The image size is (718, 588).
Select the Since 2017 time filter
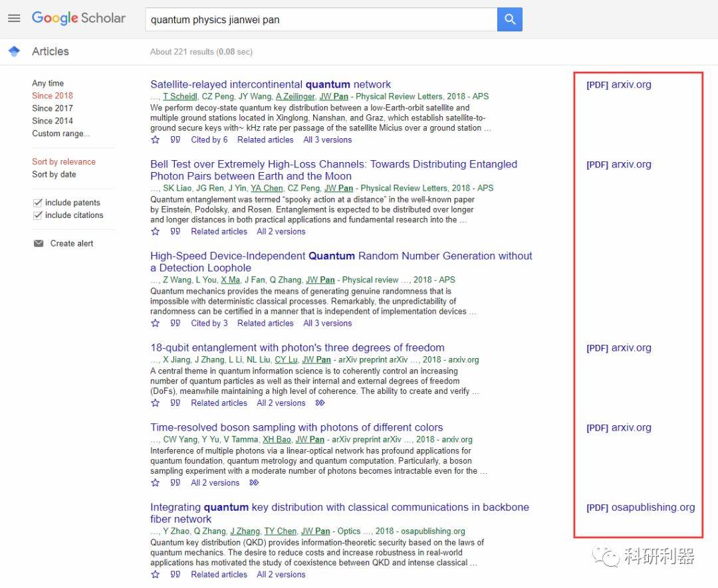53,108
